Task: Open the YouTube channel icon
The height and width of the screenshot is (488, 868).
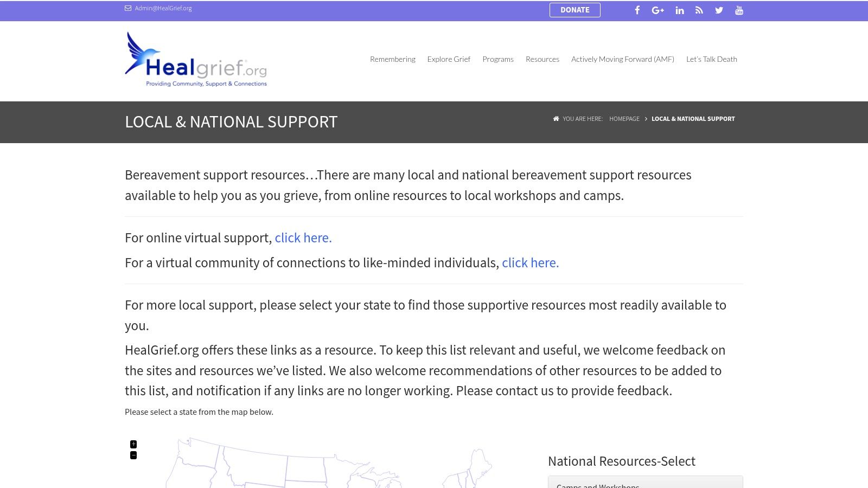Action: pyautogui.click(x=739, y=10)
